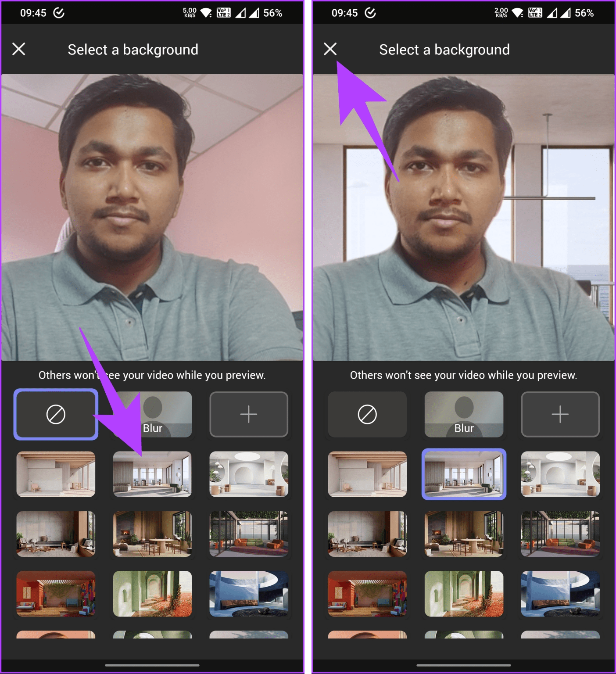Tap the plus icon to add custom background
616x674 pixels.
click(x=248, y=414)
